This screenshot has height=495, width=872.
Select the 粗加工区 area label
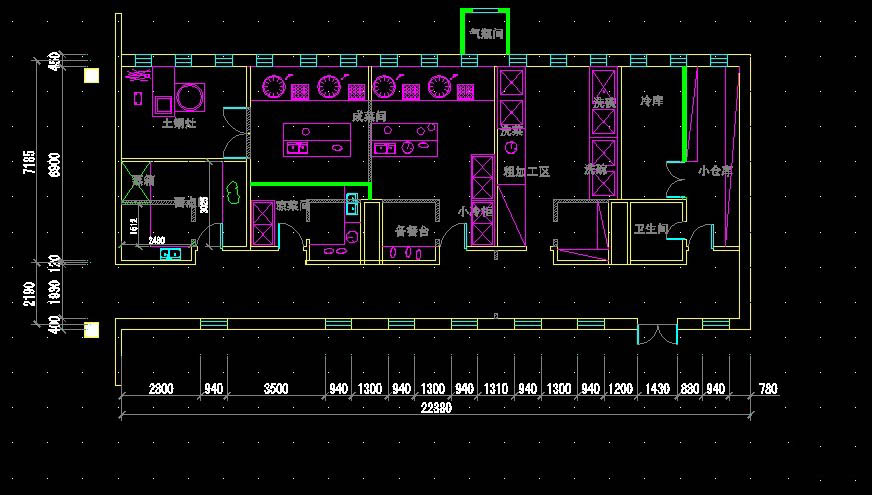(527, 172)
